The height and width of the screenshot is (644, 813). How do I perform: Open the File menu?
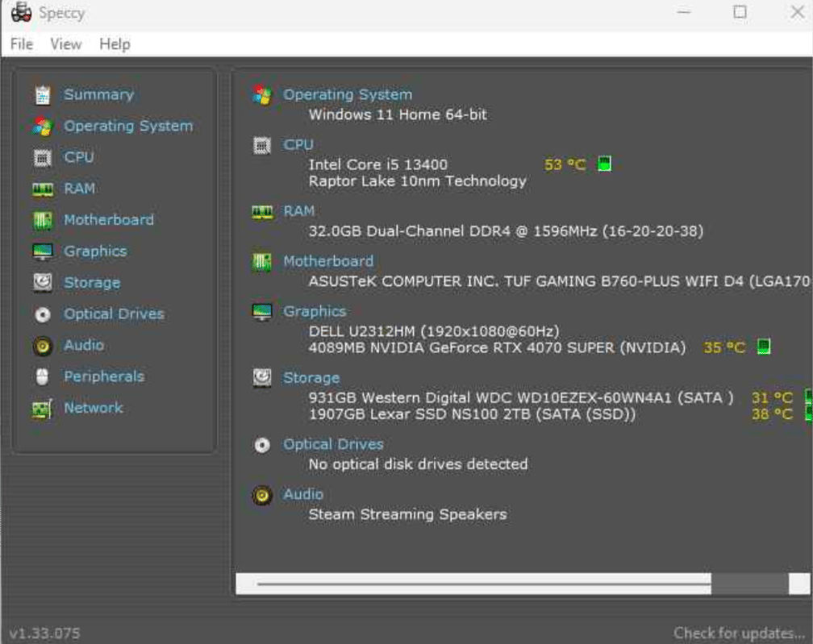pos(22,44)
